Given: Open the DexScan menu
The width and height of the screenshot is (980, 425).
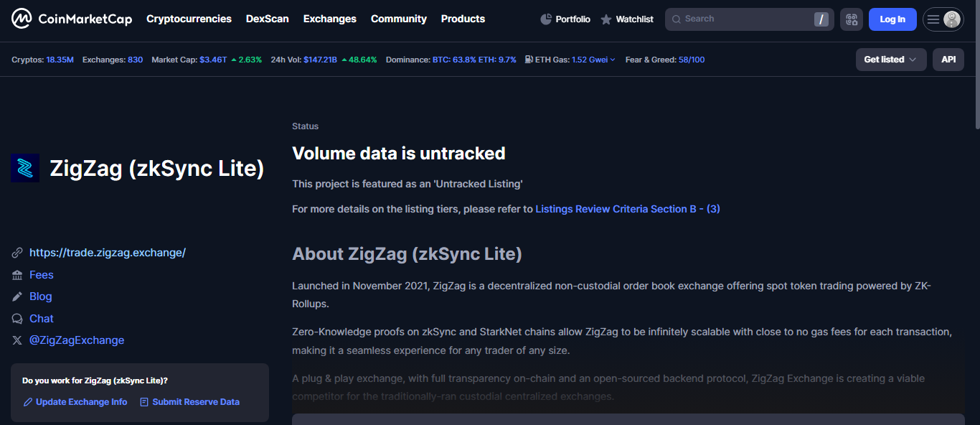Looking at the screenshot, I should (268, 19).
